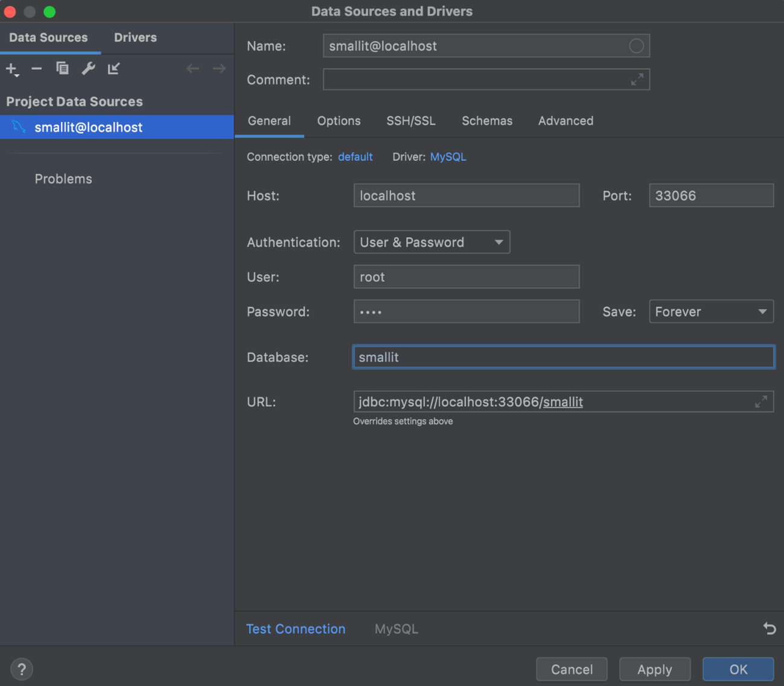Remove the selected data source with the minus icon
The image size is (784, 686).
coord(37,69)
